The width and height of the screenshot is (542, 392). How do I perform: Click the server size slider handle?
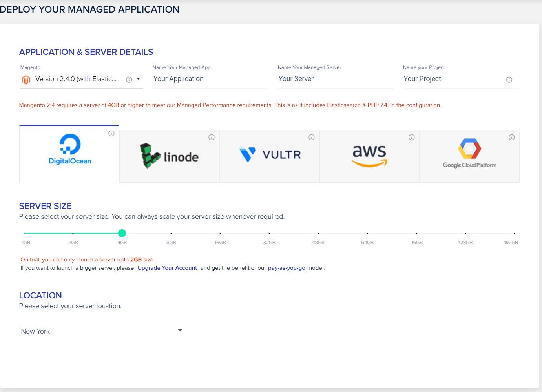[x=122, y=233]
